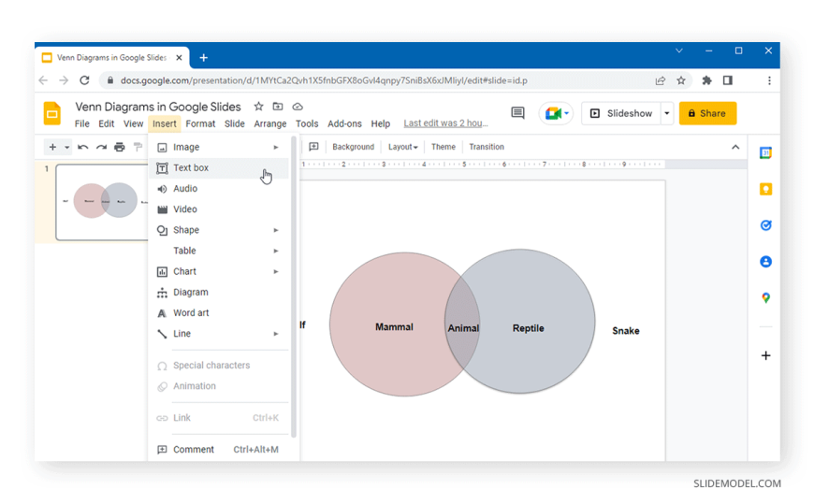814x504 pixels.
Task: Add new slide plus button
Action: tap(52, 147)
